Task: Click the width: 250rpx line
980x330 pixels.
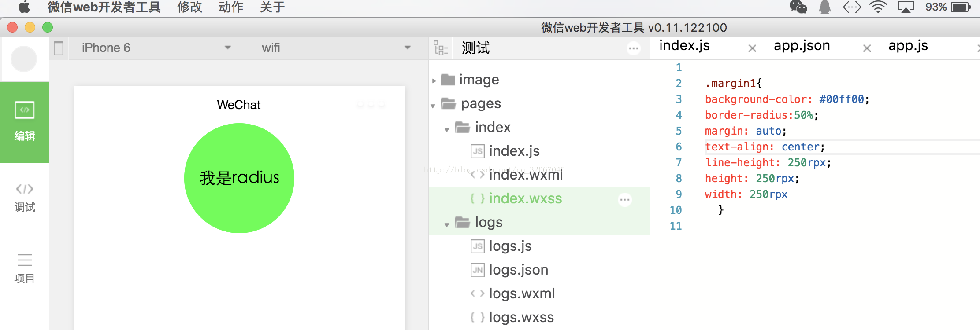Action: coord(746,194)
